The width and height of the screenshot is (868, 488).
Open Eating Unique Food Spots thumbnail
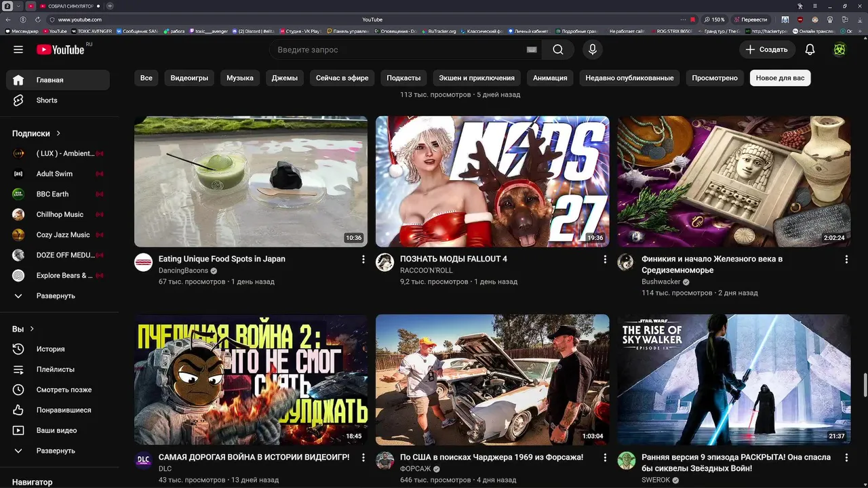251,181
